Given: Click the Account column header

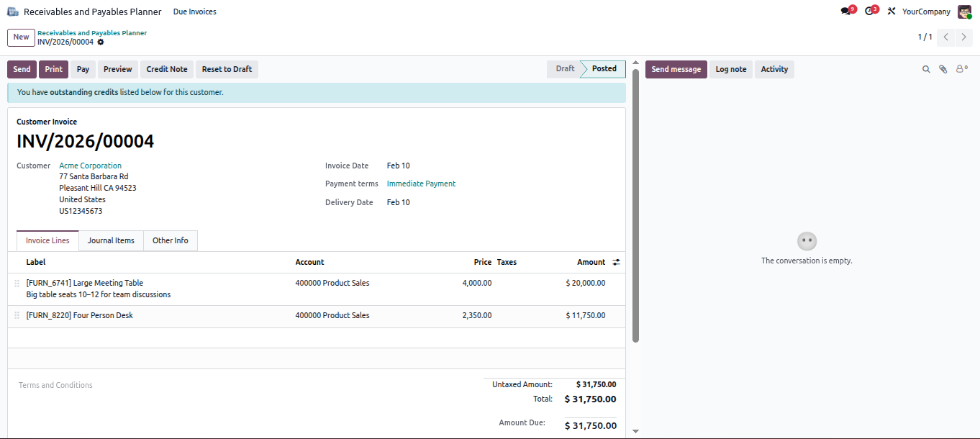Looking at the screenshot, I should [309, 262].
